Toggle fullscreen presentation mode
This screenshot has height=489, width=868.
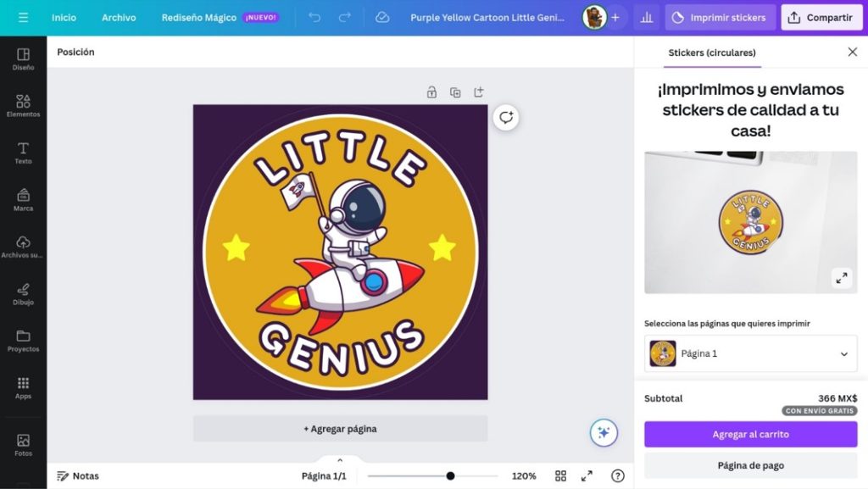point(587,475)
